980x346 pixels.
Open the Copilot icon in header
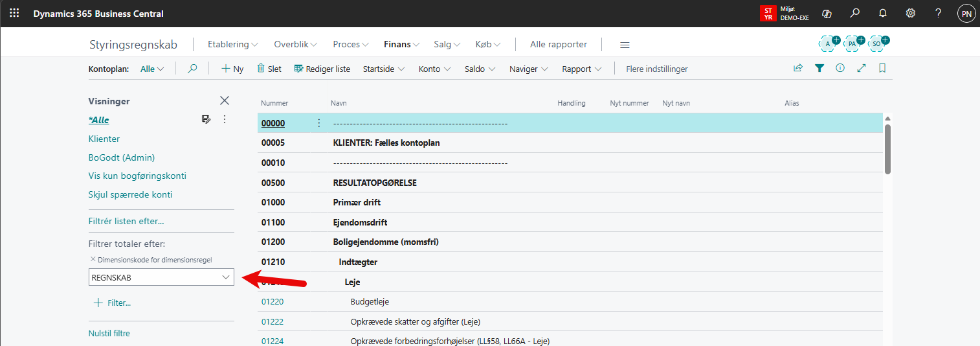(826, 14)
